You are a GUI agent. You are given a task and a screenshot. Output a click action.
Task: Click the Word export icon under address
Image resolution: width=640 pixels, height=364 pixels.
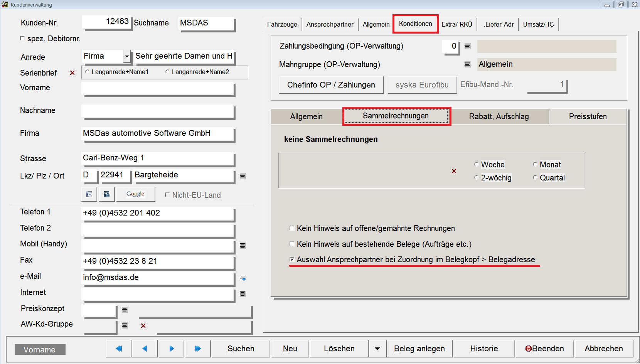89,194
